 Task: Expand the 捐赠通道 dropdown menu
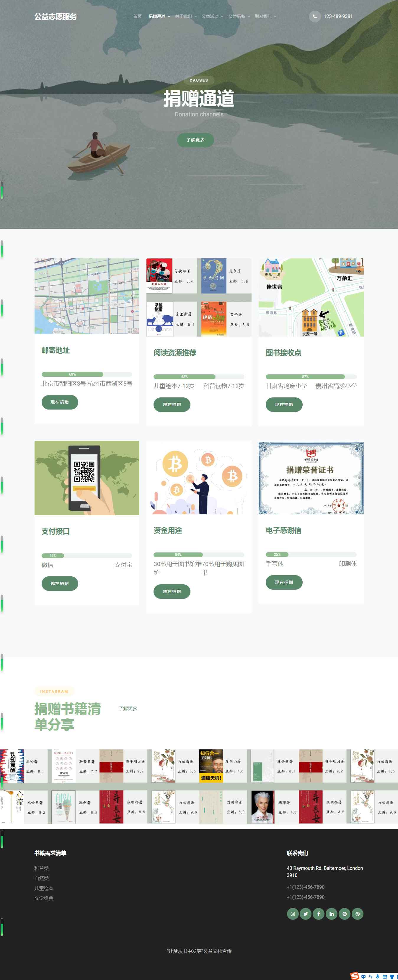coord(159,16)
